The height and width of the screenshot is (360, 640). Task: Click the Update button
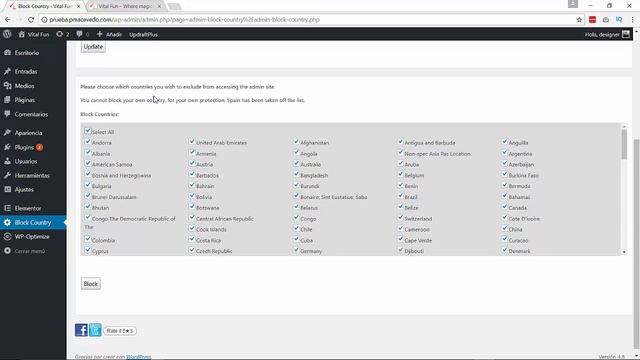[x=93, y=47]
